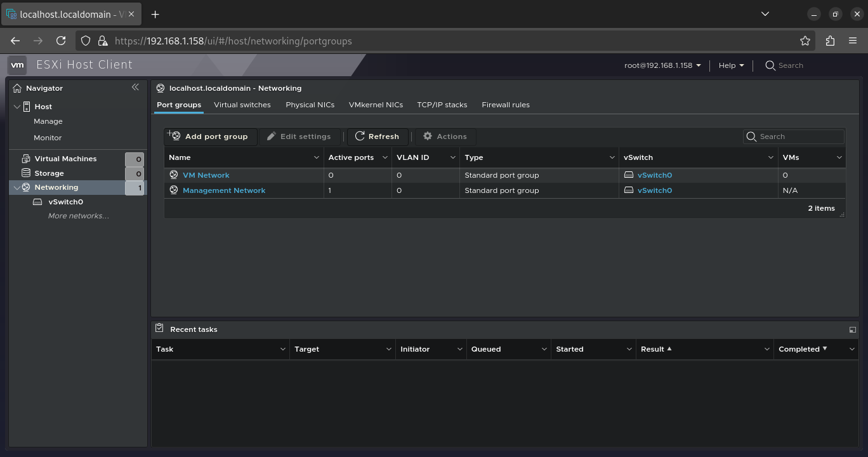Open the Help dropdown menu
The height and width of the screenshot is (457, 868).
[731, 65]
